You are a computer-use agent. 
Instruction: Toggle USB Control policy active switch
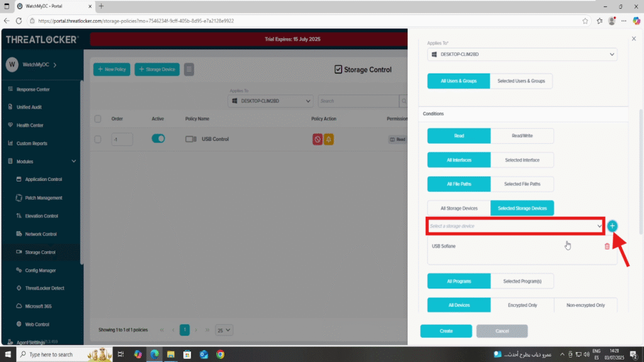click(x=158, y=139)
